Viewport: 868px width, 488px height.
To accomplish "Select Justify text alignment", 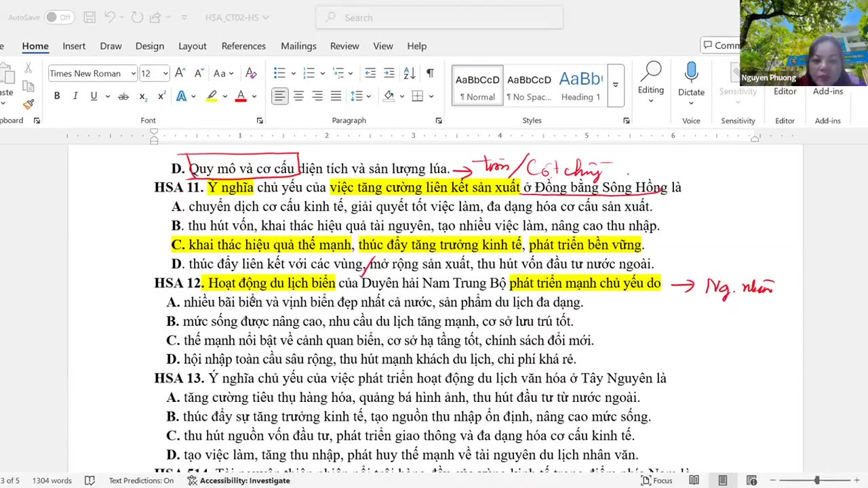I will [x=336, y=96].
